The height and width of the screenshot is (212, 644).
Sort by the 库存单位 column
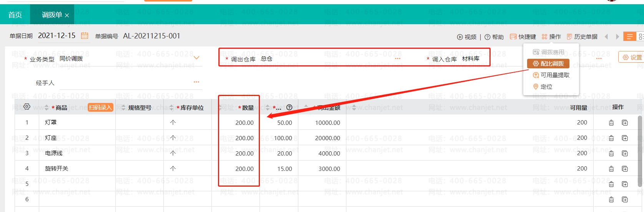point(171,108)
